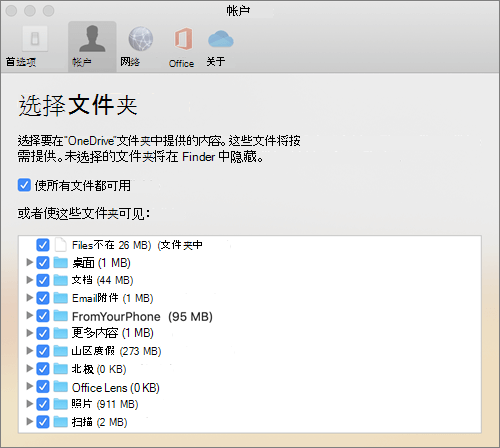This screenshot has width=500, height=448.
Task: Click the 使所有文件都可用 label
Action: 83,186
